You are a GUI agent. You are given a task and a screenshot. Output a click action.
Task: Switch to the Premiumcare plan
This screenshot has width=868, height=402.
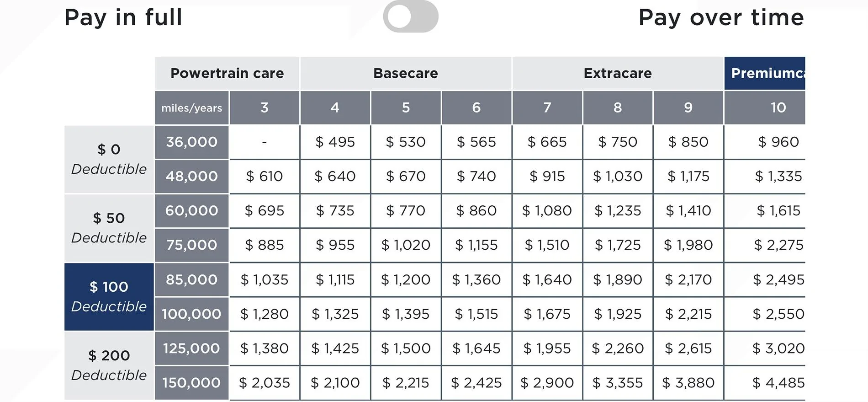tap(765, 73)
